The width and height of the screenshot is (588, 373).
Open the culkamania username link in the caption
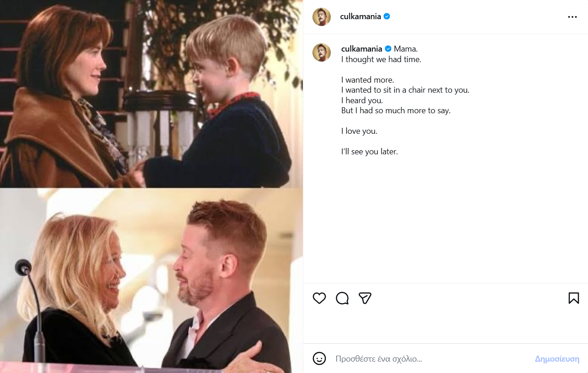pos(361,49)
